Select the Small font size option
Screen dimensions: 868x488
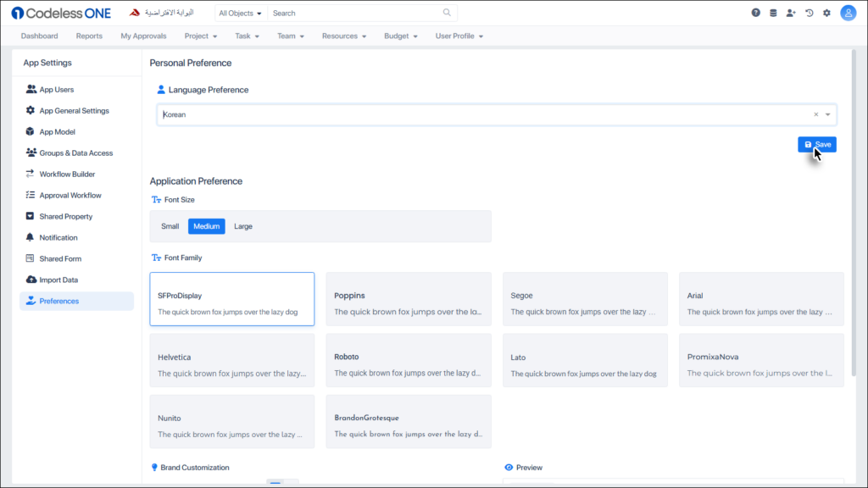[170, 226]
